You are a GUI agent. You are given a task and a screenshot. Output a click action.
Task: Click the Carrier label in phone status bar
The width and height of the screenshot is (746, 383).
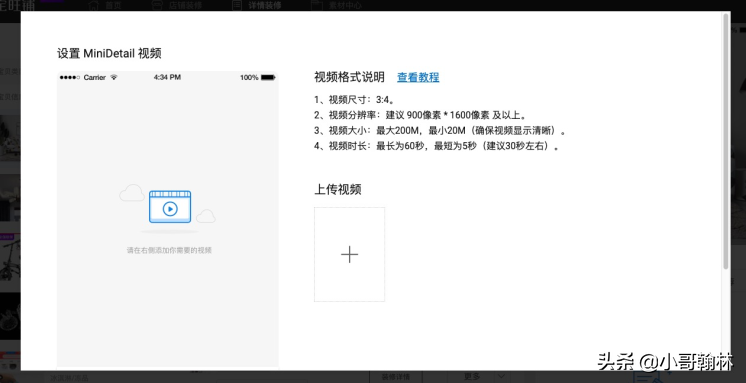pos(95,78)
